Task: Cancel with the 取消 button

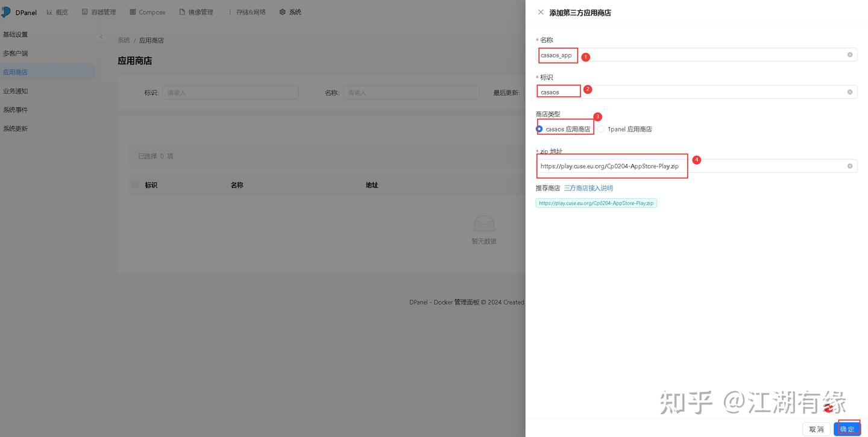Action: (x=816, y=429)
